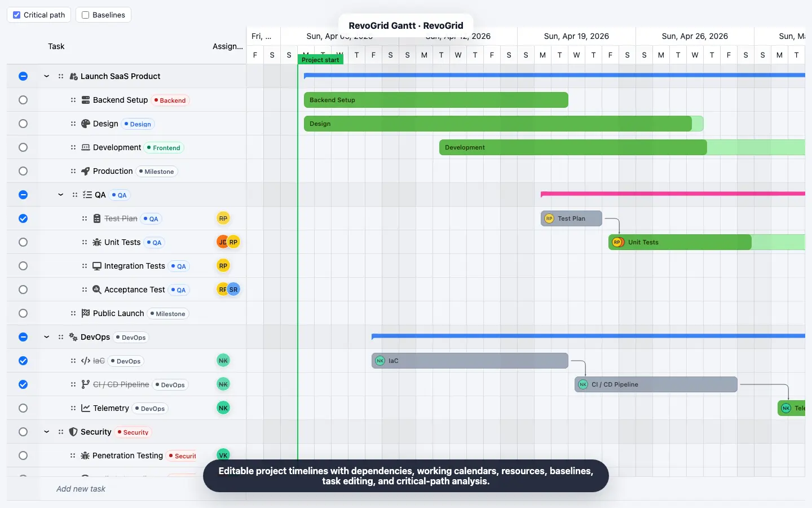Click the Frontend tag on Development

164,148
